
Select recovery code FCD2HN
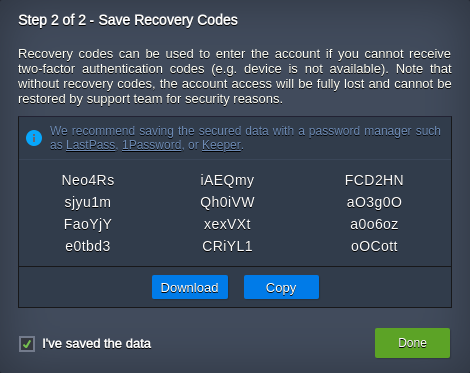point(374,180)
